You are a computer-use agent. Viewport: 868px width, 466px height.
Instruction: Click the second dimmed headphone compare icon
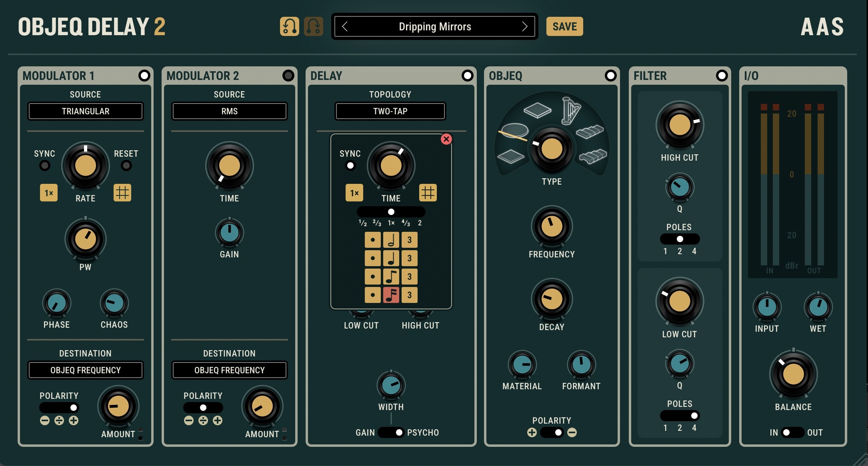[x=314, y=26]
